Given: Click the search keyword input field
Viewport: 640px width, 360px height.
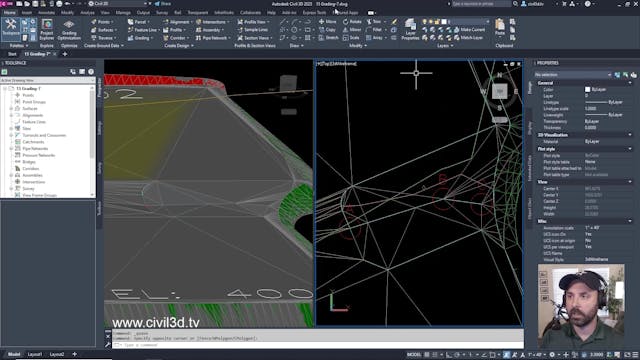Looking at the screenshot, I should [x=481, y=4].
